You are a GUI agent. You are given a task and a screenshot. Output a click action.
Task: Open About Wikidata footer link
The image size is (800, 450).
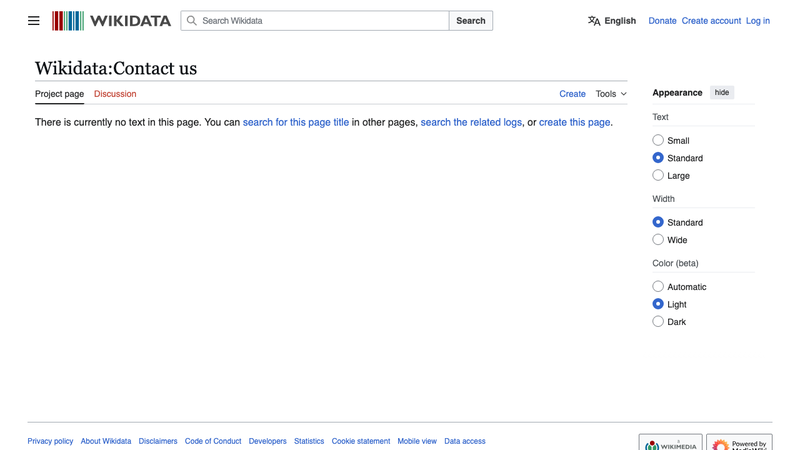click(106, 441)
